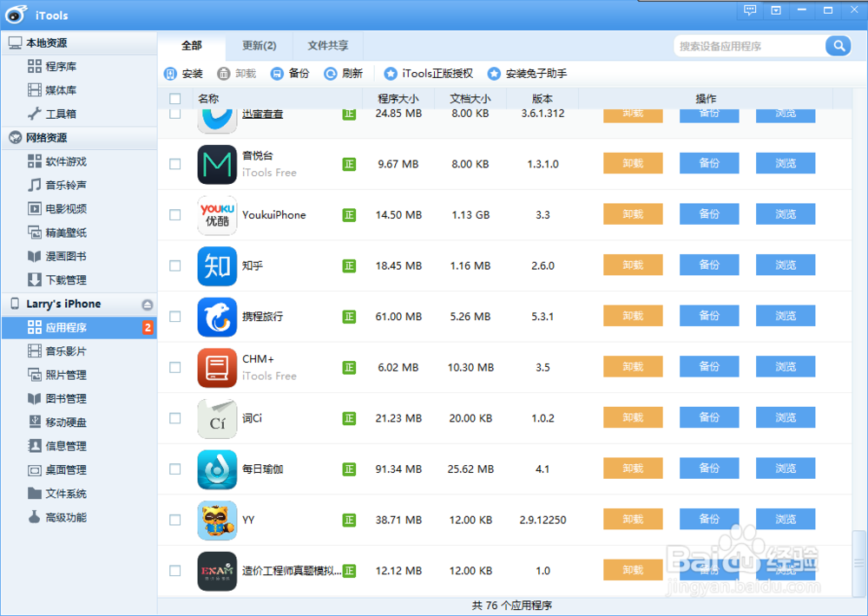This screenshot has height=616, width=868.
Task: Open 精美壁纸 wallpapers
Action: click(x=57, y=233)
